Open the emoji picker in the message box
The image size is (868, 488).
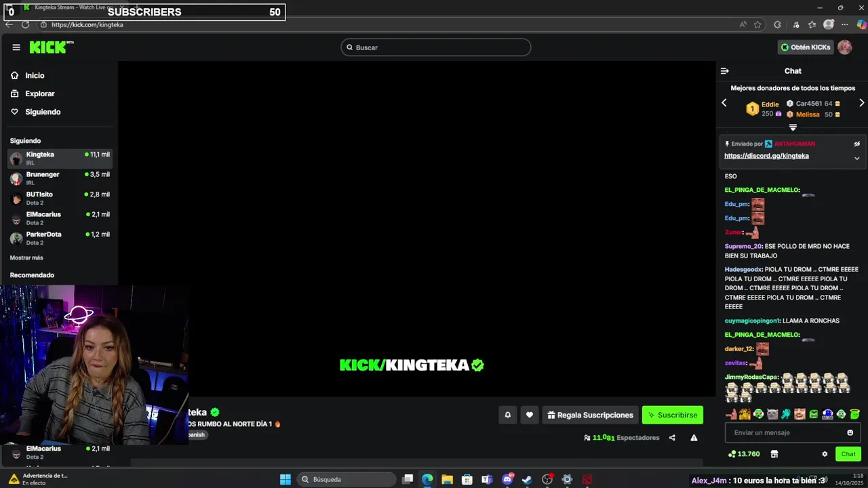(x=850, y=432)
